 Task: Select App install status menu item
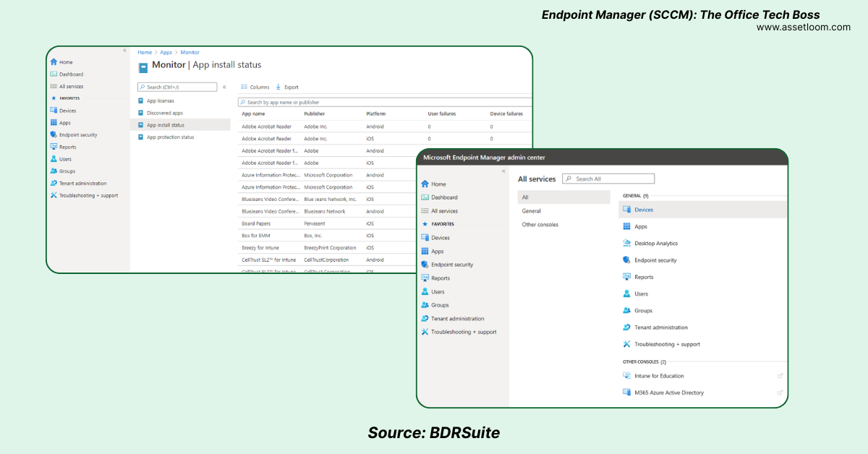pos(180,125)
